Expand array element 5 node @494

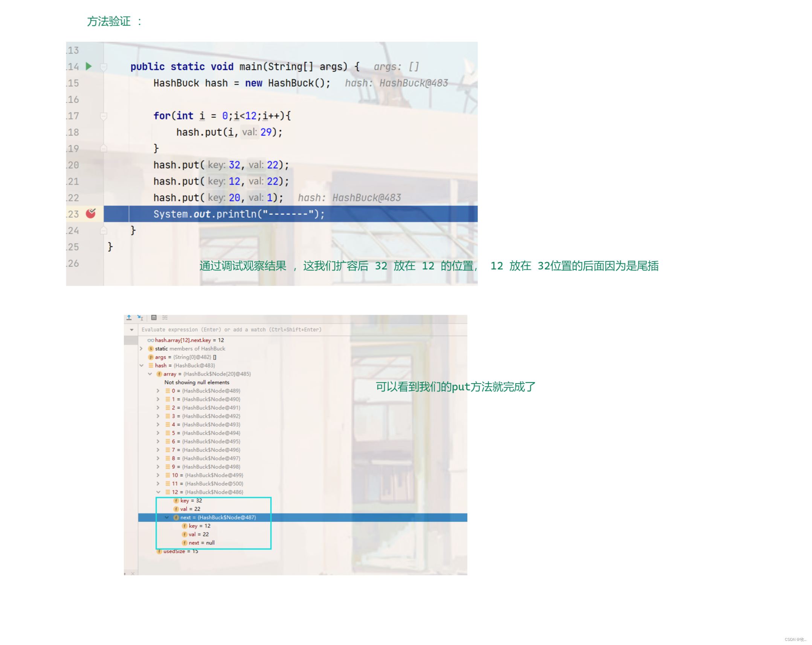pos(158,433)
